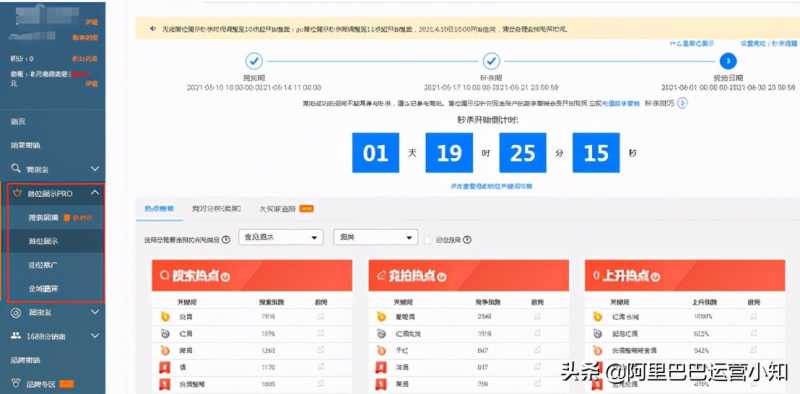Click the help icon after the filter checkbox
Image resolution: width=800 pixels, height=394 pixels.
tap(467, 239)
